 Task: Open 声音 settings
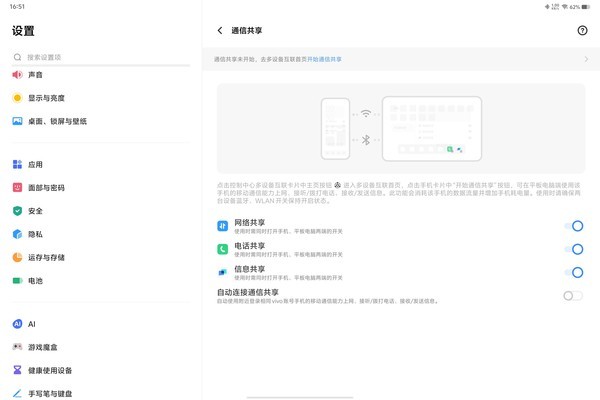point(101,75)
